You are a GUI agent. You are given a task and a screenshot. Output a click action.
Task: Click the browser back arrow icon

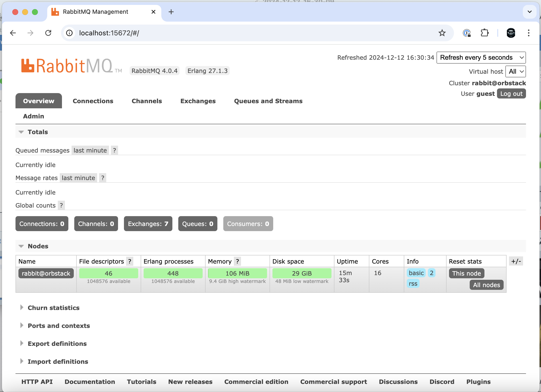[13, 33]
